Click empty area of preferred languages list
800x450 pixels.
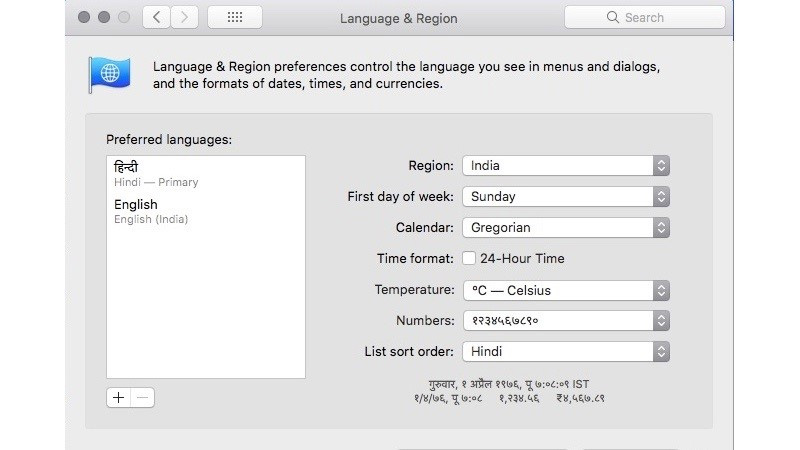click(x=205, y=310)
